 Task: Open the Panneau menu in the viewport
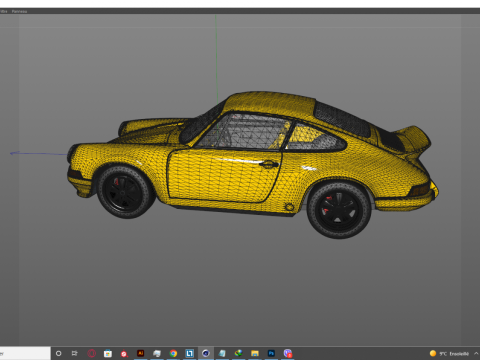click(x=19, y=11)
